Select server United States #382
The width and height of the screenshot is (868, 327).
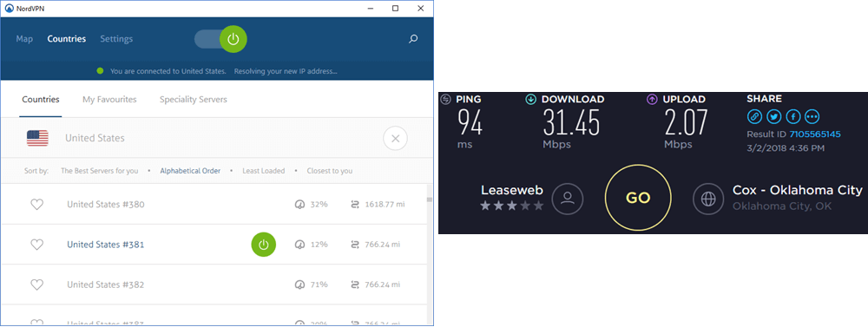pyautogui.click(x=106, y=285)
